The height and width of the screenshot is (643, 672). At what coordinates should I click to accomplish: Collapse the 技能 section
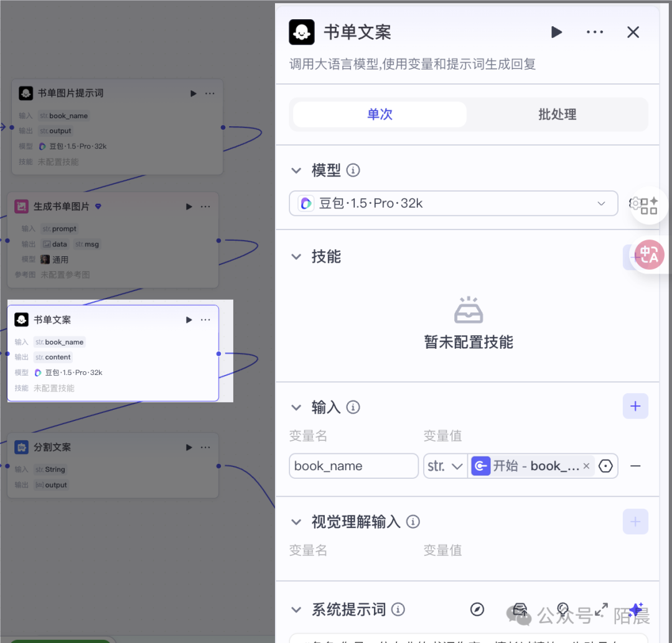point(296,257)
